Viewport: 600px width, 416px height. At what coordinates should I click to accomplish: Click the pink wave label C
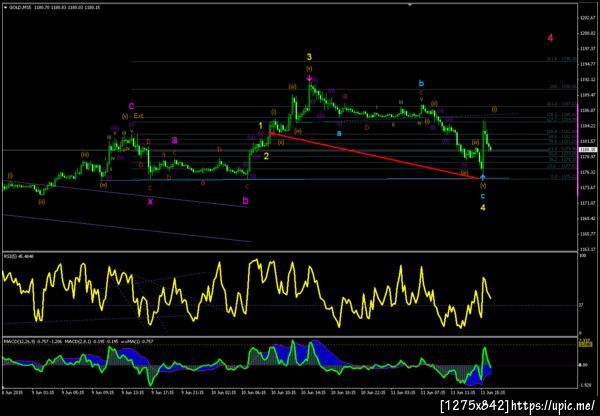(x=131, y=106)
